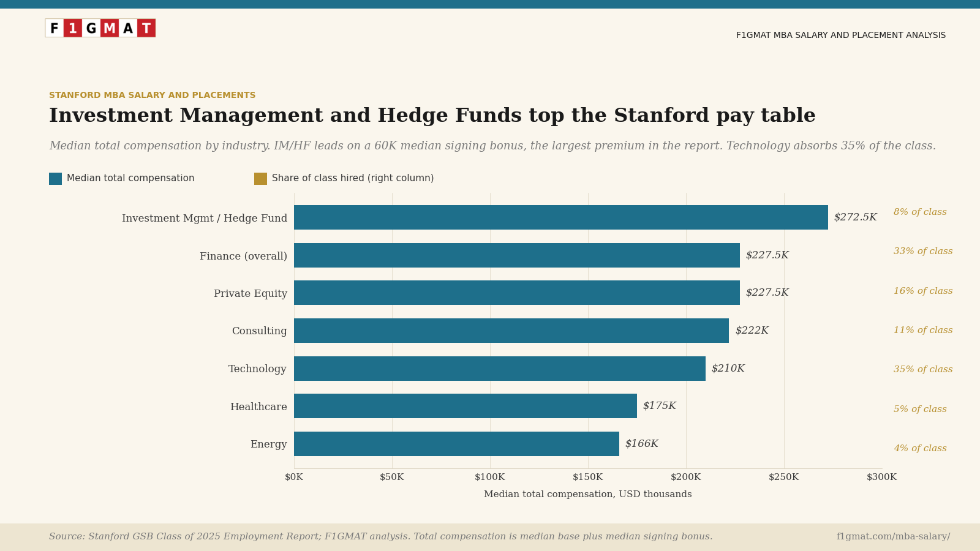Click the F1GMAT logo
Screen dimensions: 980x551
[100, 28]
